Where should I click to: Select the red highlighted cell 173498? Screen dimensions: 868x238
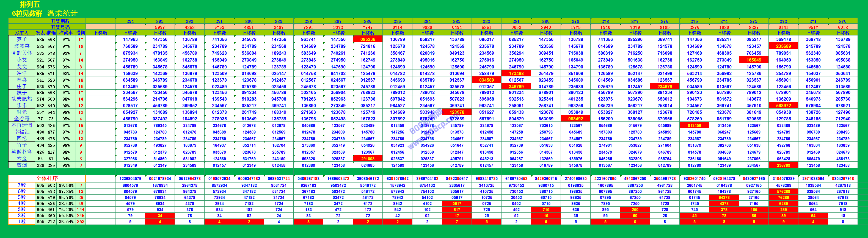tap(516, 73)
